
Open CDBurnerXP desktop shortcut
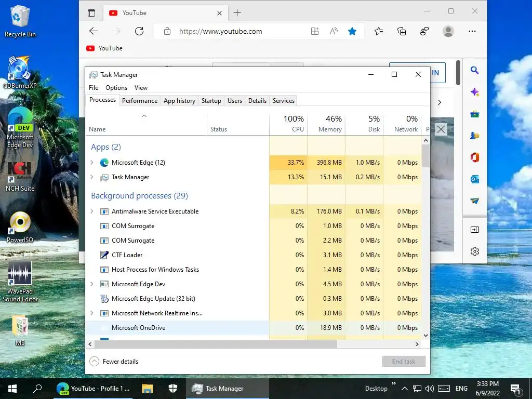pos(20,72)
